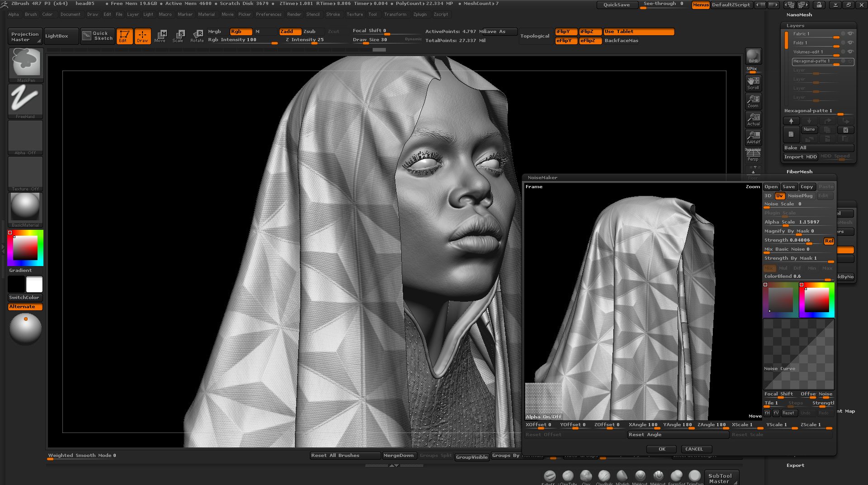The width and height of the screenshot is (868, 485).
Task: Click the Import MDD button
Action: point(801,157)
